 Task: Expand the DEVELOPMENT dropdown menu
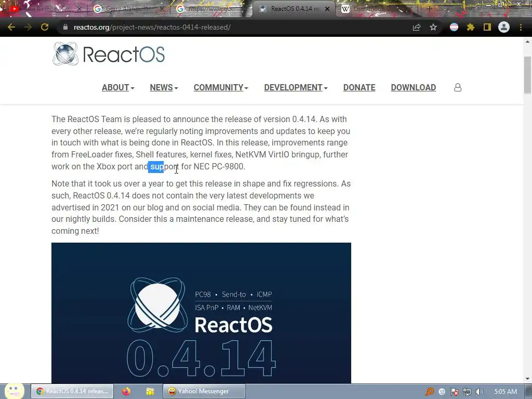coord(296,87)
